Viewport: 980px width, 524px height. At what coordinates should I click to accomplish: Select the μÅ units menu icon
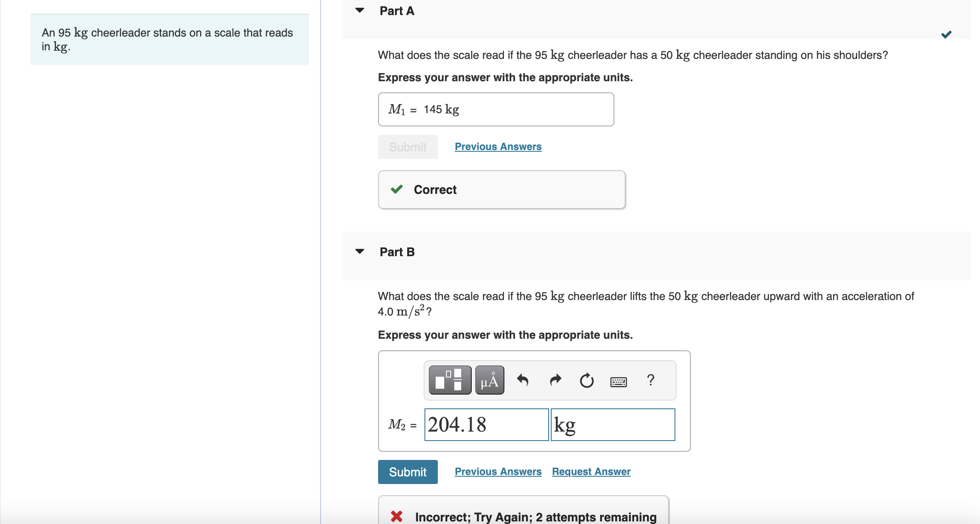489,380
